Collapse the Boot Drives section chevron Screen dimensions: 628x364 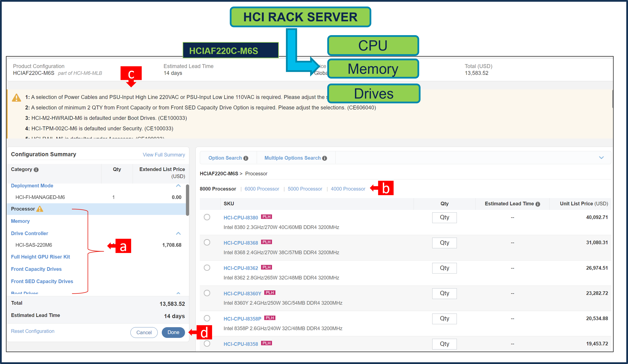(x=178, y=293)
